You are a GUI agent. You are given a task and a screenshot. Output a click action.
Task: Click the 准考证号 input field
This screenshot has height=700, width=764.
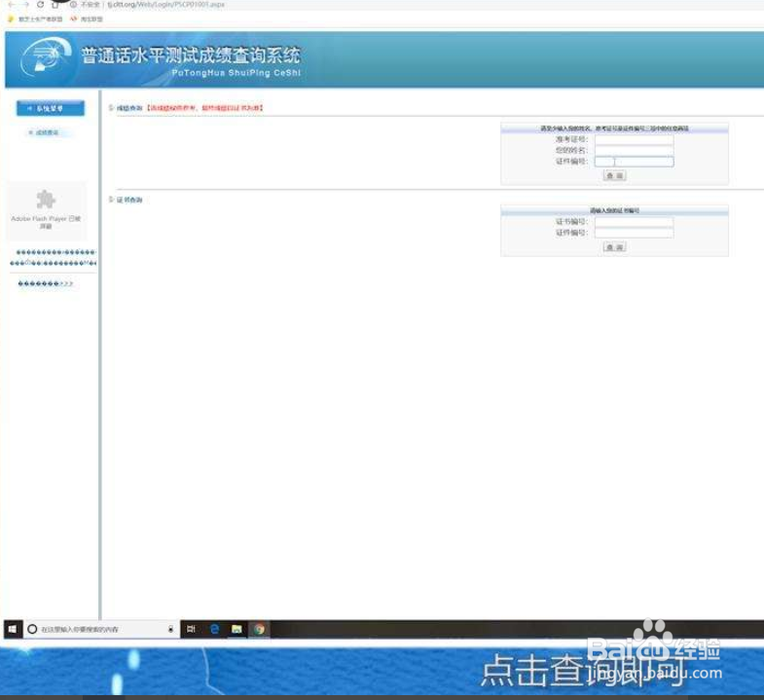(x=634, y=140)
